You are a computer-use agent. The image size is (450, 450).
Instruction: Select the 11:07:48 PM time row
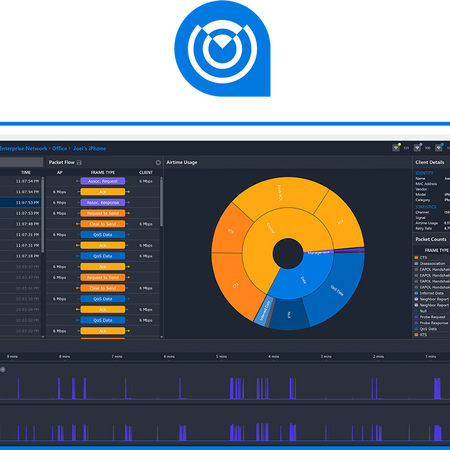click(20, 224)
